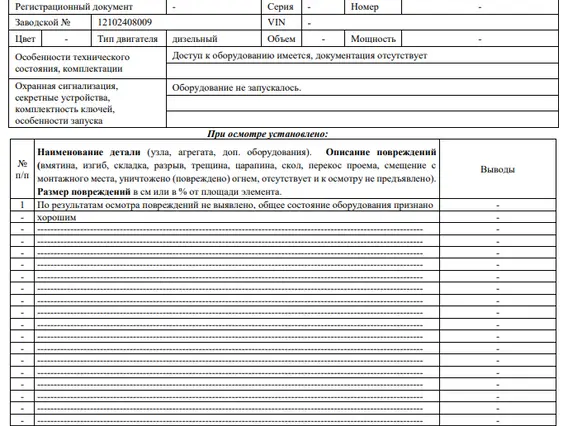Click factory number value 12102408009

125,22
